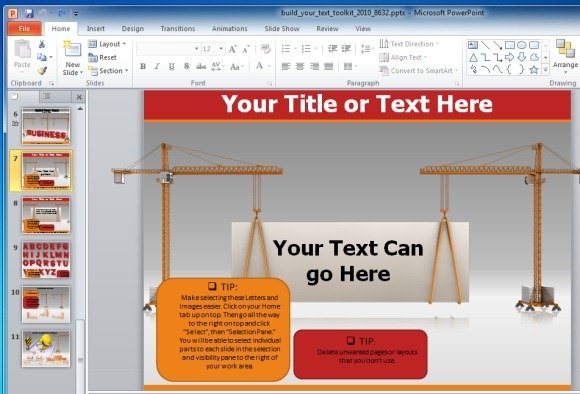Screen dimensions: 580x394
Task: Switch to the Insert tab
Action: (95, 28)
